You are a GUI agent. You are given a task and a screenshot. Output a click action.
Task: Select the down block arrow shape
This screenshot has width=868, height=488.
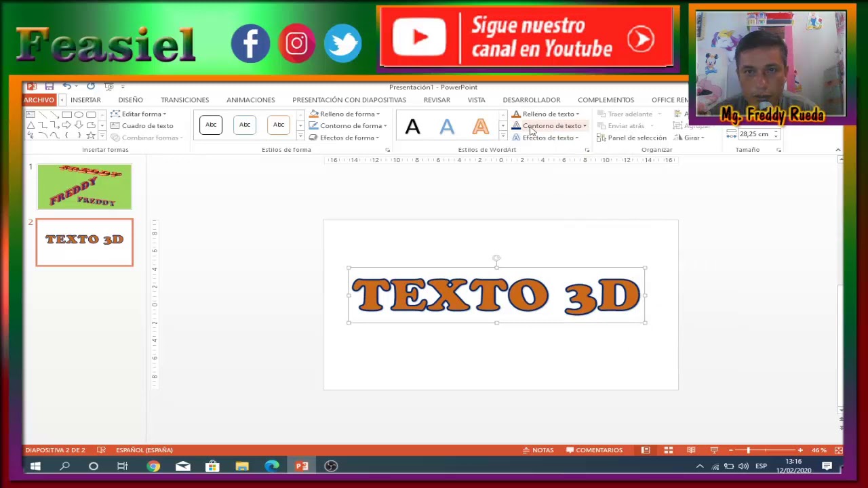coord(79,125)
